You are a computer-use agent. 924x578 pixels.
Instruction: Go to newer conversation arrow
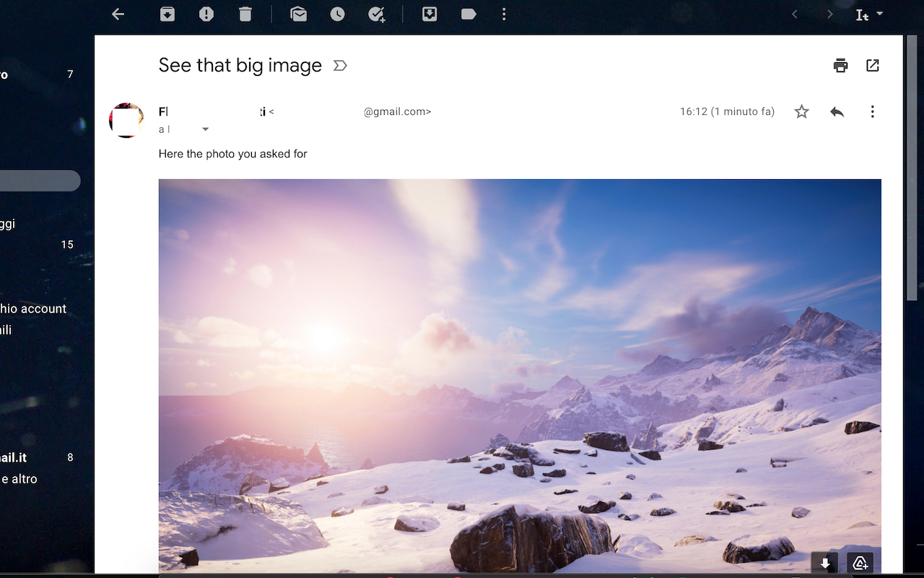(x=795, y=14)
